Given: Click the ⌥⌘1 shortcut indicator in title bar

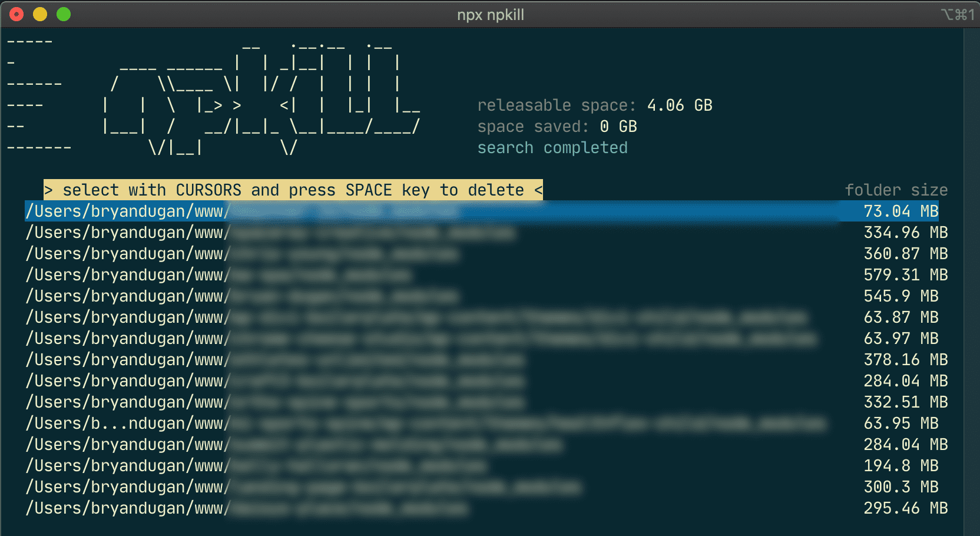Looking at the screenshot, I should 958,14.
